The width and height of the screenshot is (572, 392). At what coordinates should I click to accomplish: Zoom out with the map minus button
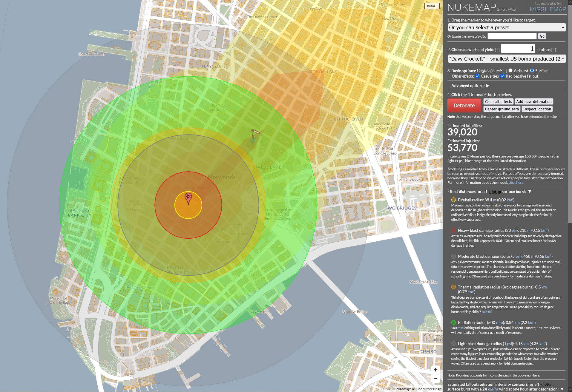[435, 379]
